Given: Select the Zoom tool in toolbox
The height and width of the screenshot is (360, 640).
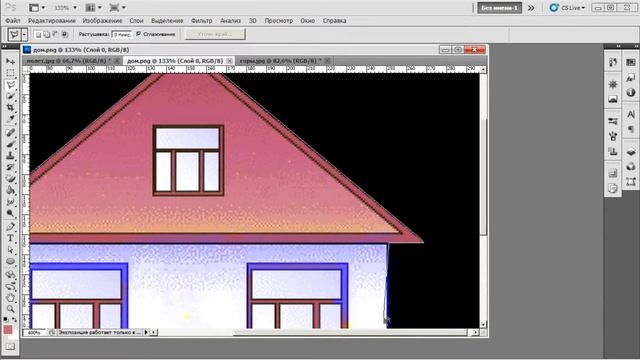Looking at the screenshot, I should coord(11,309).
